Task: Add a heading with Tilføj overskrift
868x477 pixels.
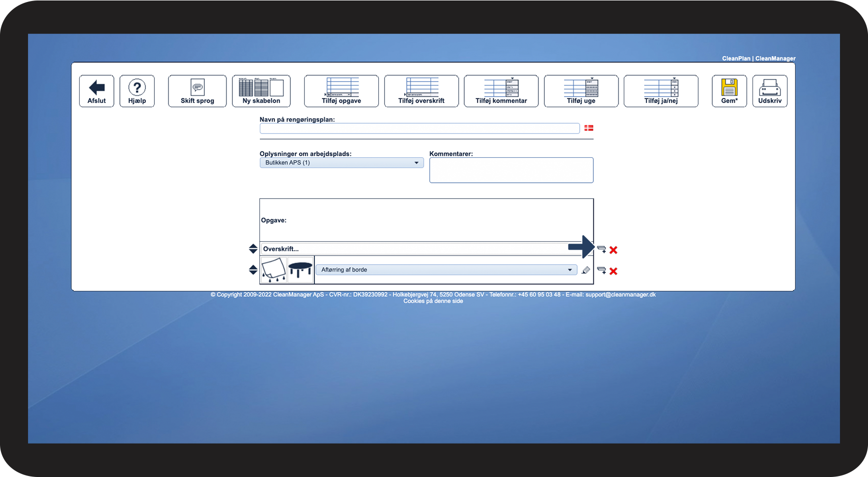Action: [x=421, y=91]
